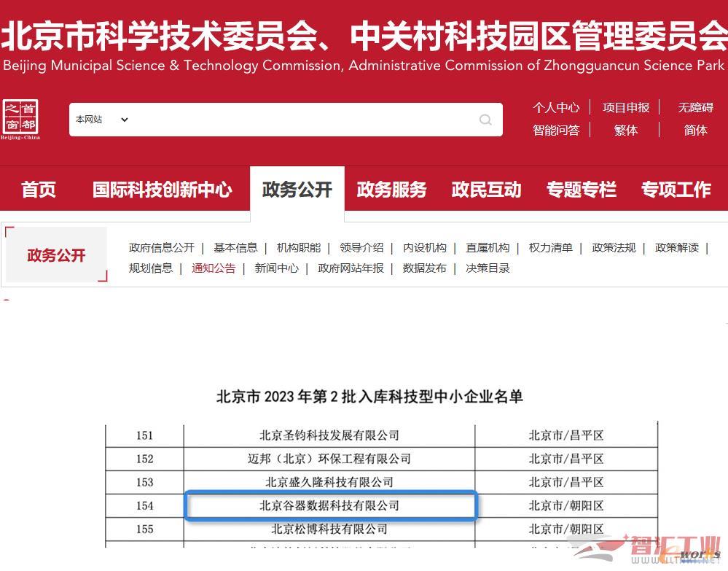
Task: Open 决策目录 submenu link
Action: (488, 268)
